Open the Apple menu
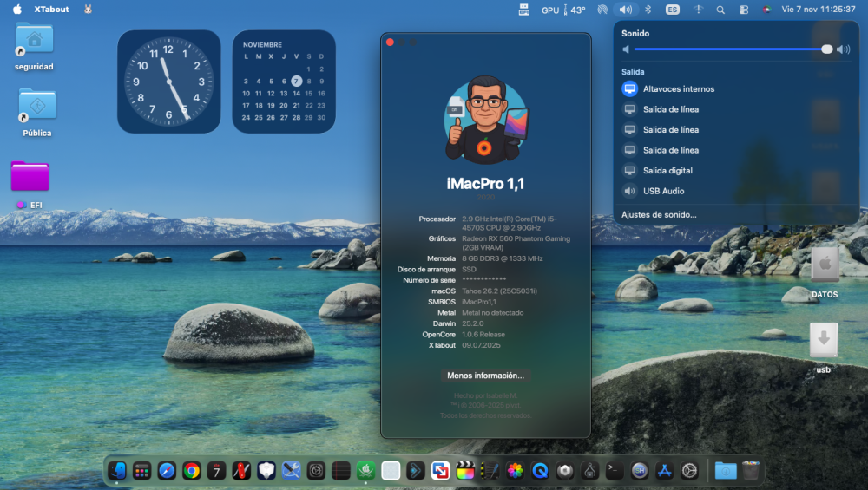The width and height of the screenshot is (868, 490). (17, 10)
